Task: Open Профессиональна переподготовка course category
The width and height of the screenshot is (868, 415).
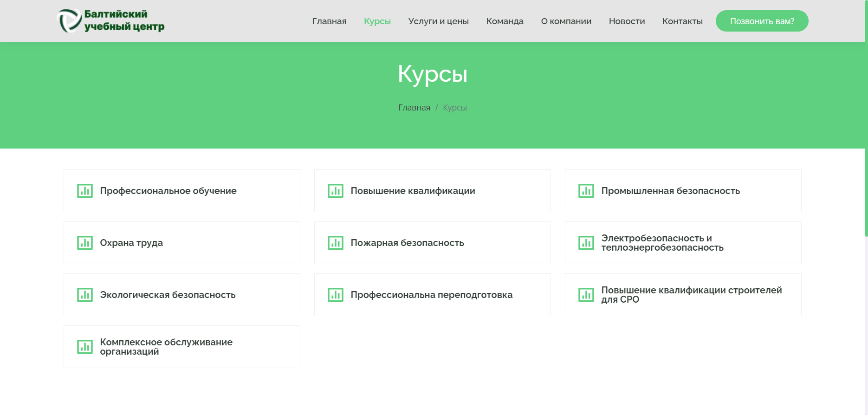Action: 431,295
